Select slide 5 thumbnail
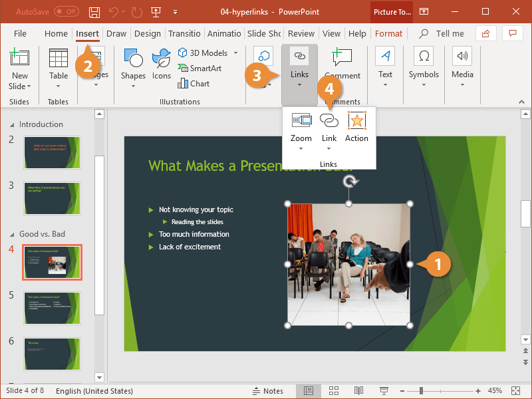532x399 pixels. pos(53,308)
